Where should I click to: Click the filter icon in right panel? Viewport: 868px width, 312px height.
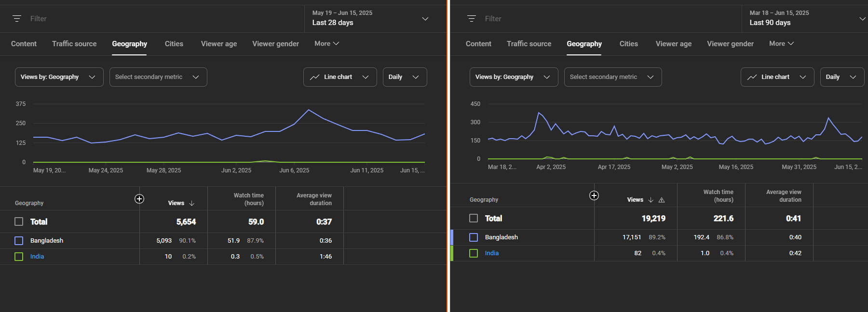[x=472, y=19]
